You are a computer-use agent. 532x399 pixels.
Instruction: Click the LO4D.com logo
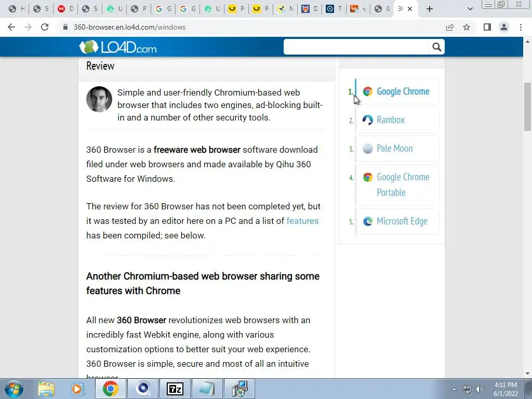pos(118,47)
